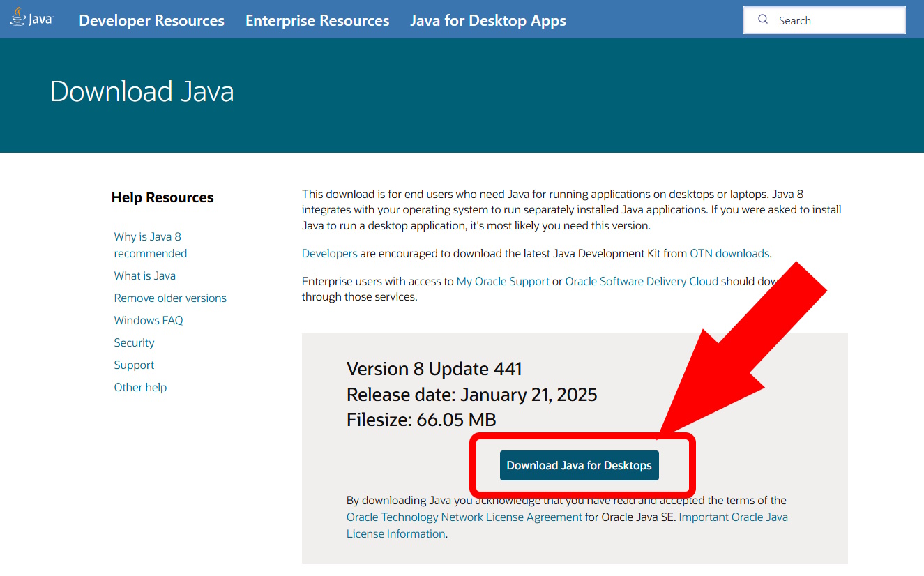Open 'Why is Java 8 recommended' link
Image resolution: width=924 pixels, height=576 pixels.
point(151,245)
